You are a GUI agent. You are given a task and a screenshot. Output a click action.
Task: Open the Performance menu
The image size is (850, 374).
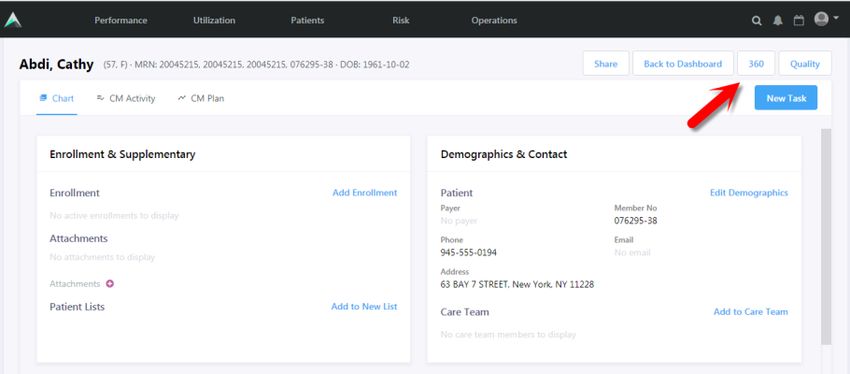120,20
